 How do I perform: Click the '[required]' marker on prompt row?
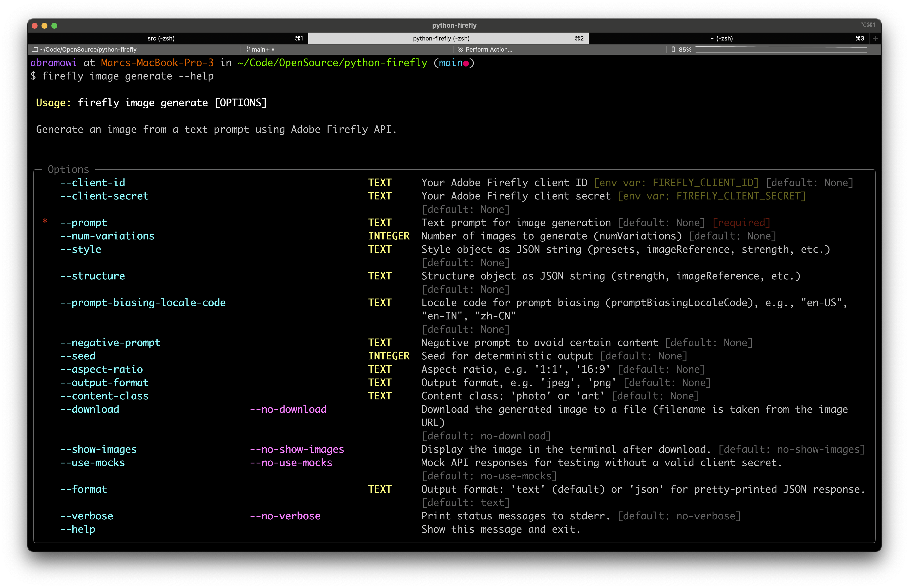[741, 223]
